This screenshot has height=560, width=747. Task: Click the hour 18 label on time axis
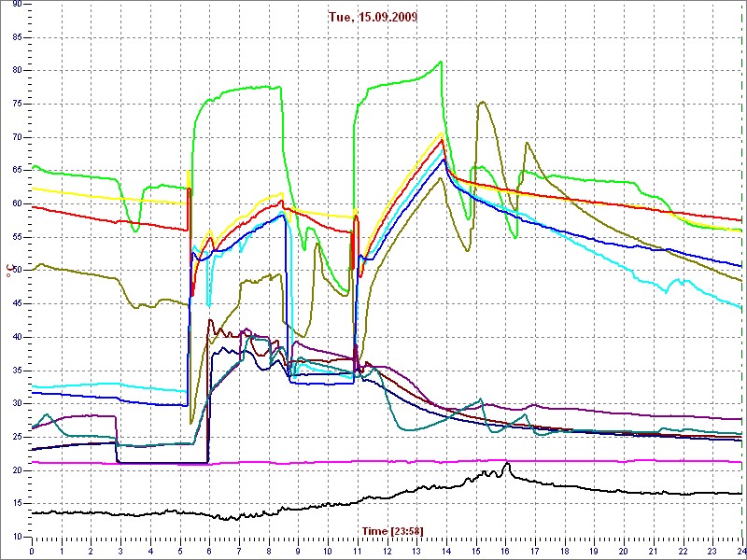click(x=564, y=551)
